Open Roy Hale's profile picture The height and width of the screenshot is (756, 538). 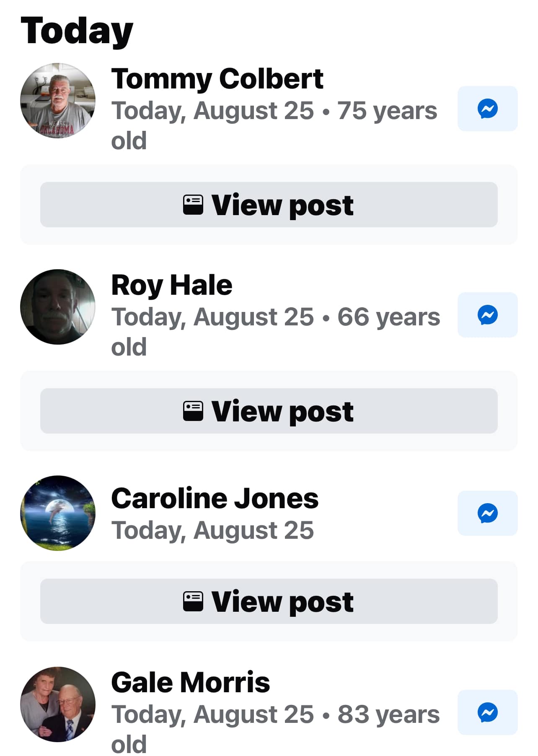[x=58, y=307]
